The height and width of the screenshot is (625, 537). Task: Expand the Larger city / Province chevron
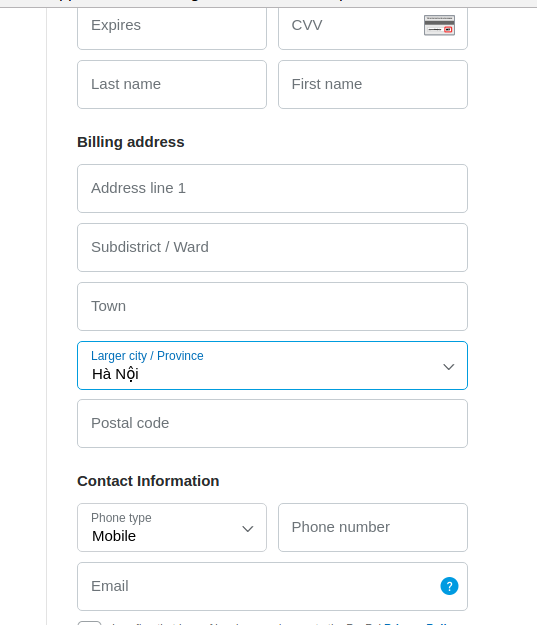(449, 367)
